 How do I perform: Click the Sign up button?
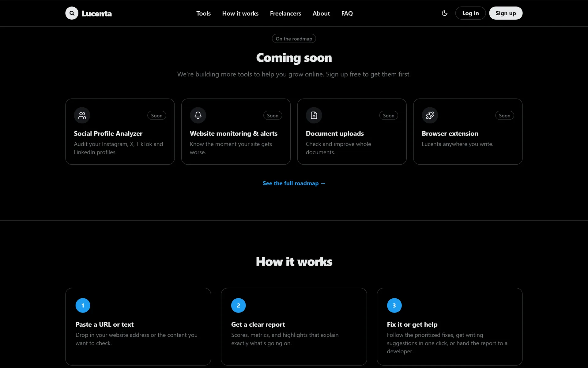pos(506,13)
